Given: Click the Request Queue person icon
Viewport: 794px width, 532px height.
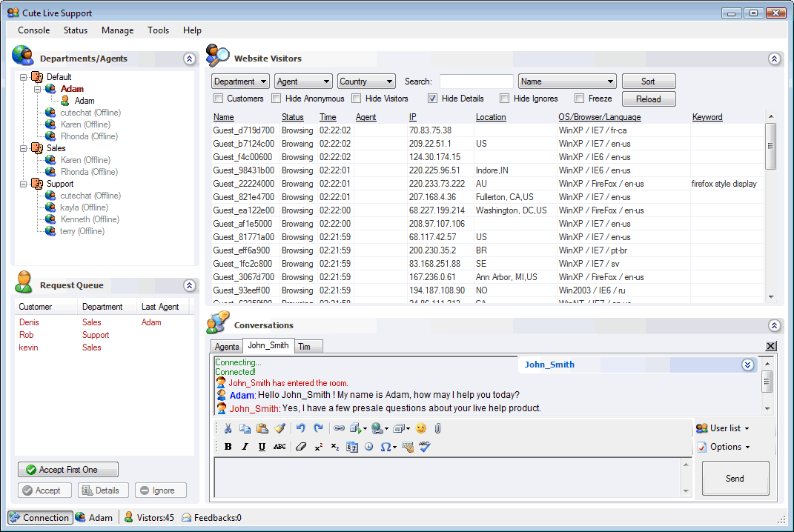Looking at the screenshot, I should click(x=23, y=282).
